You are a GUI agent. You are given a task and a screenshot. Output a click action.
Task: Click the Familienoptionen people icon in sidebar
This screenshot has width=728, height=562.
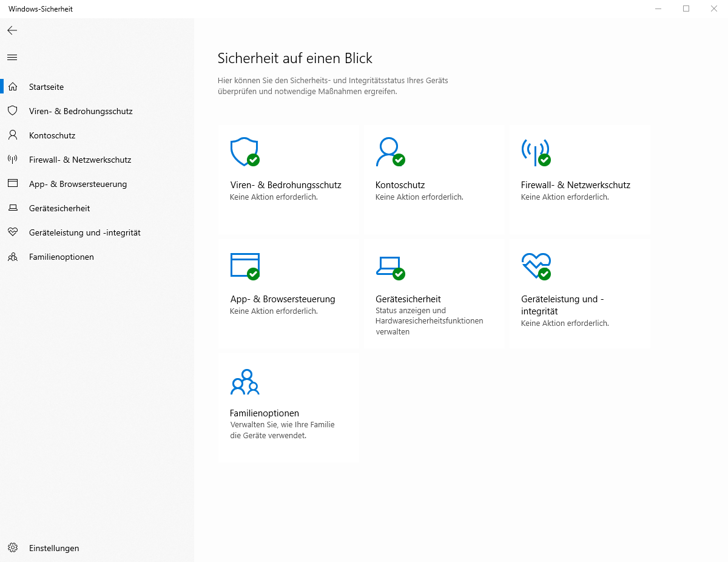click(13, 257)
